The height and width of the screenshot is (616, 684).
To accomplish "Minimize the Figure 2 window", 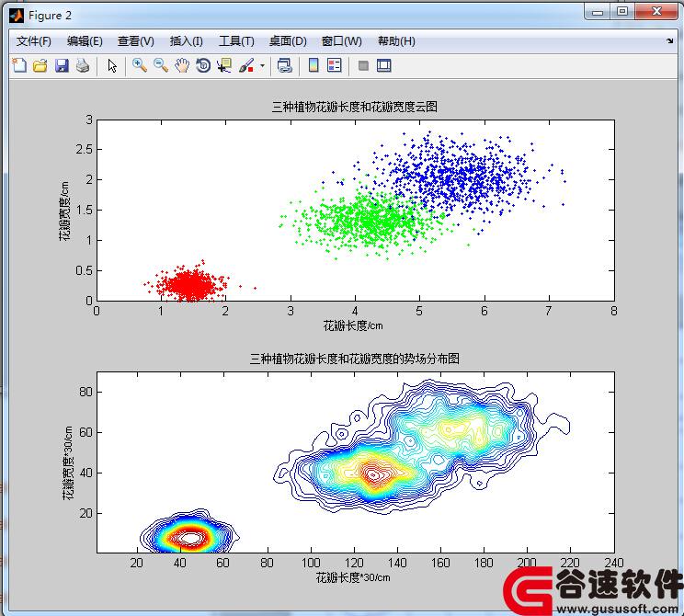I will [x=598, y=12].
